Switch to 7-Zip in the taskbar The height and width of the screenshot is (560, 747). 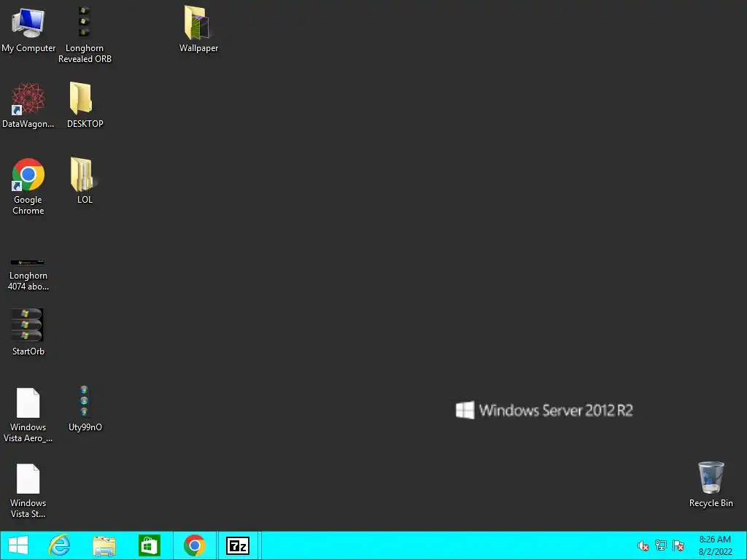[x=238, y=545]
